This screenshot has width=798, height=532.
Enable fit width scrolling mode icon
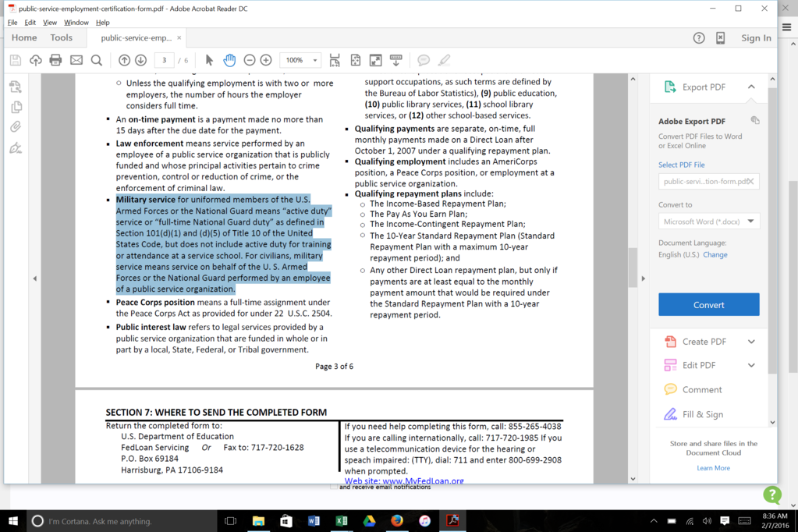pos(335,60)
